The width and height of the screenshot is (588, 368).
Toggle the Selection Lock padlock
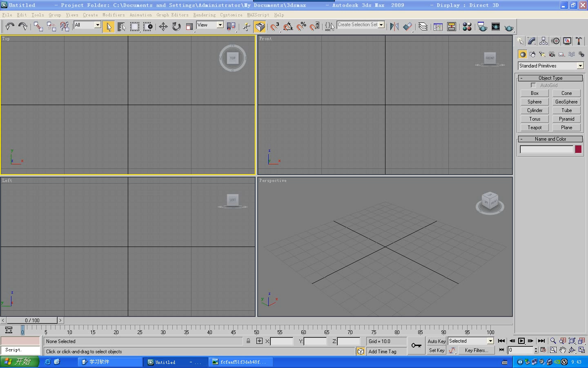(248, 341)
